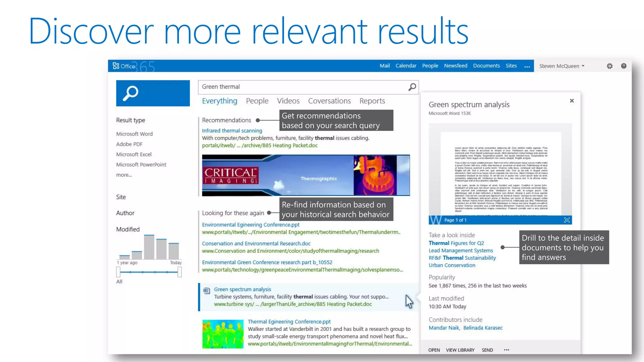Switch to the Videos search tab
Image resolution: width=644 pixels, height=362 pixels.
tap(288, 101)
